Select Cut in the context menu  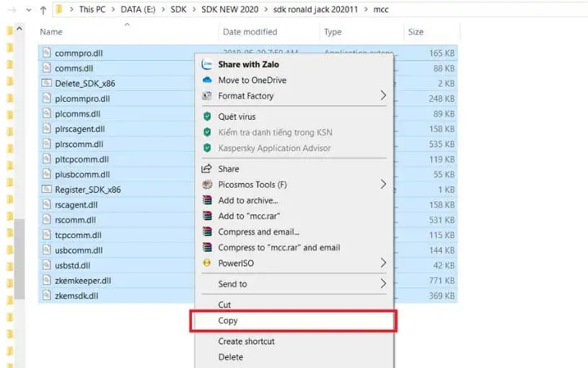pos(224,305)
